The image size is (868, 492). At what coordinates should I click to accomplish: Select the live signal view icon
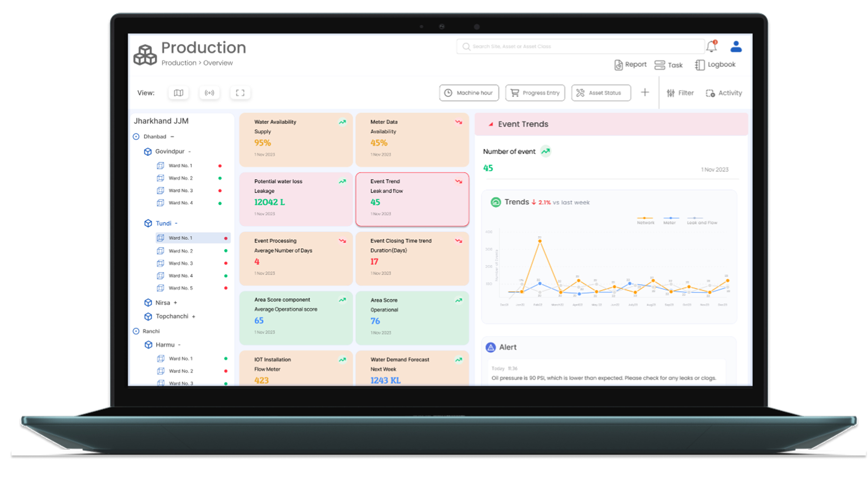click(209, 93)
